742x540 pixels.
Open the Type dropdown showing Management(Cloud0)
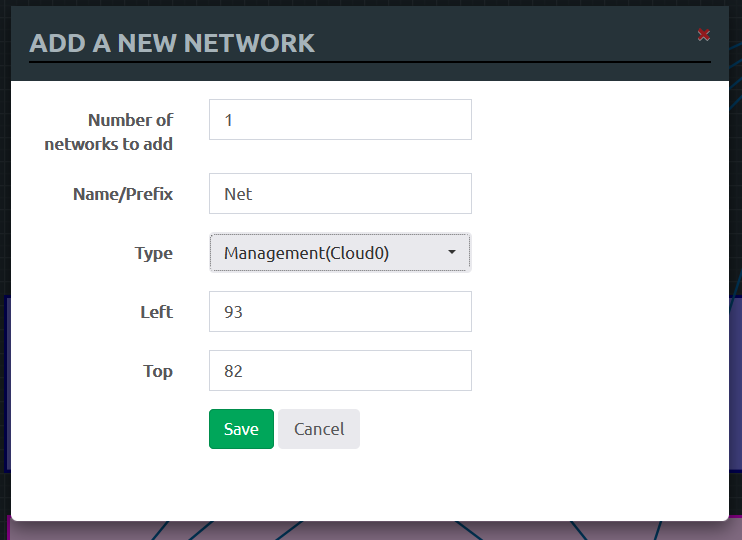click(x=330, y=253)
